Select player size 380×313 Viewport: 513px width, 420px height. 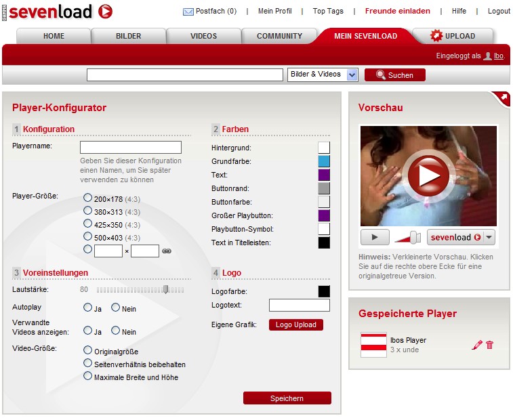[x=87, y=210]
